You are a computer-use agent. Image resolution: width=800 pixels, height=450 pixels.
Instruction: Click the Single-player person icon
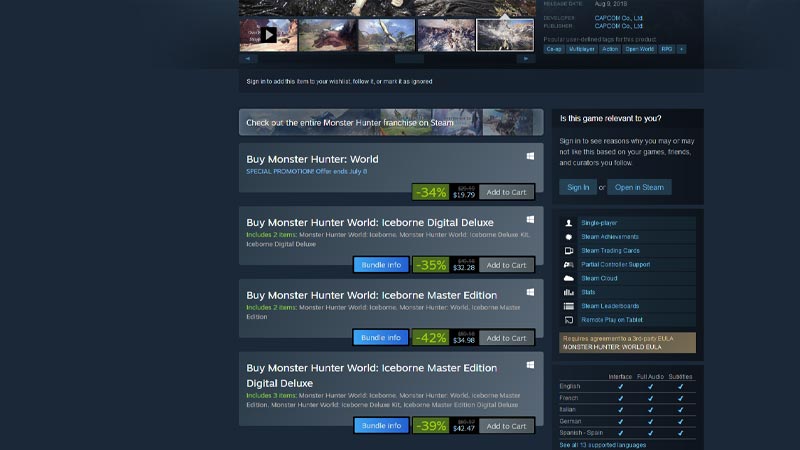(x=568, y=223)
